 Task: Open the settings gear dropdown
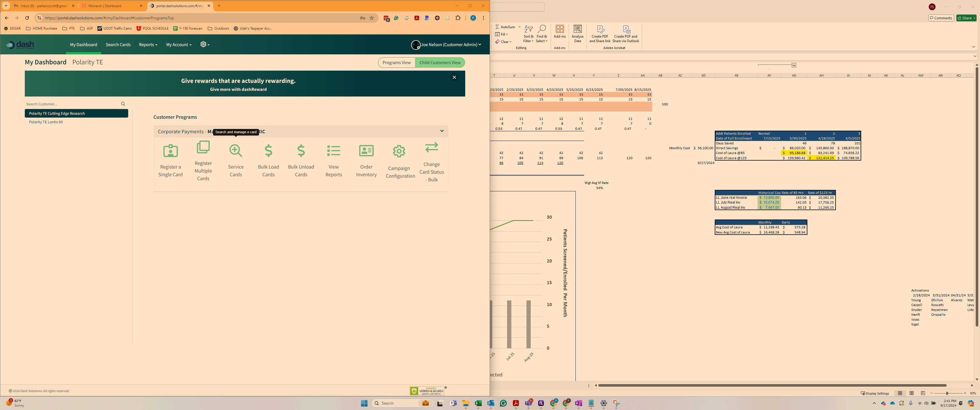[x=205, y=44]
